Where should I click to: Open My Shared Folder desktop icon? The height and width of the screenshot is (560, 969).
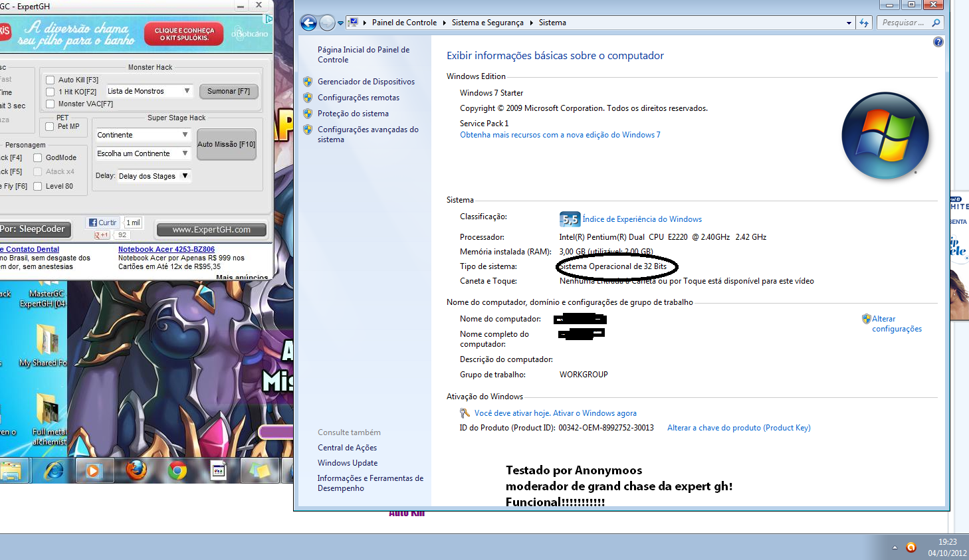[45, 345]
